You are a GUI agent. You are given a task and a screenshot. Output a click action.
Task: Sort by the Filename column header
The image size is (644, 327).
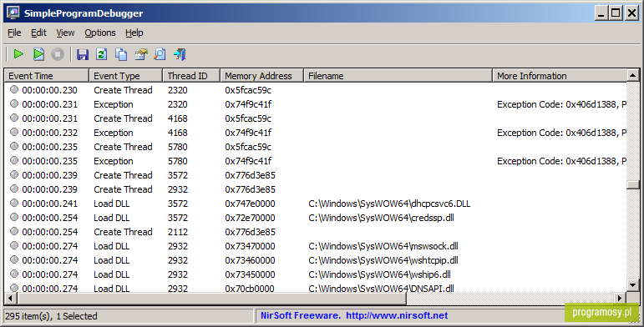pyautogui.click(x=398, y=76)
